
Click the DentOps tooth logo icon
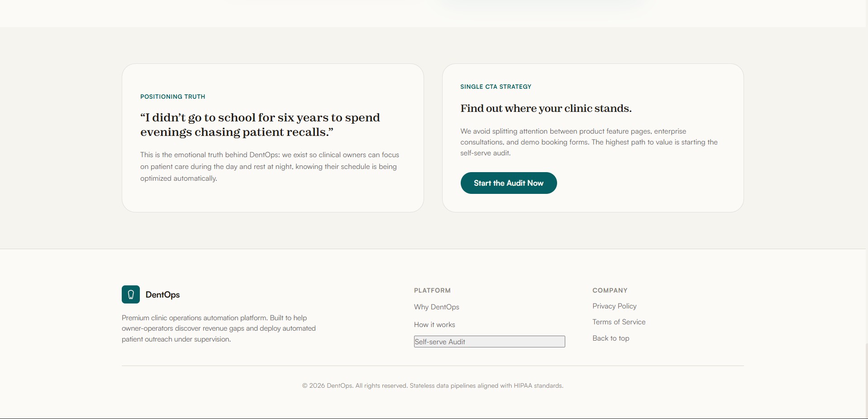click(131, 294)
